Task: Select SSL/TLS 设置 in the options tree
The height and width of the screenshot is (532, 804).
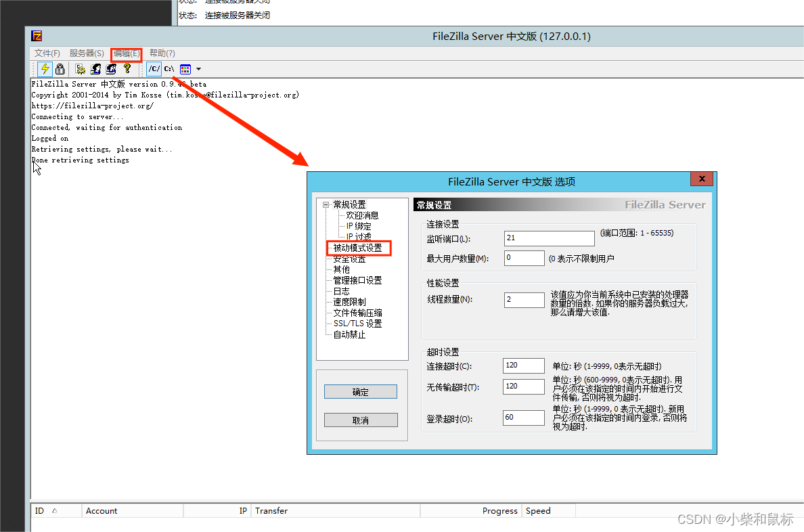Action: point(358,324)
